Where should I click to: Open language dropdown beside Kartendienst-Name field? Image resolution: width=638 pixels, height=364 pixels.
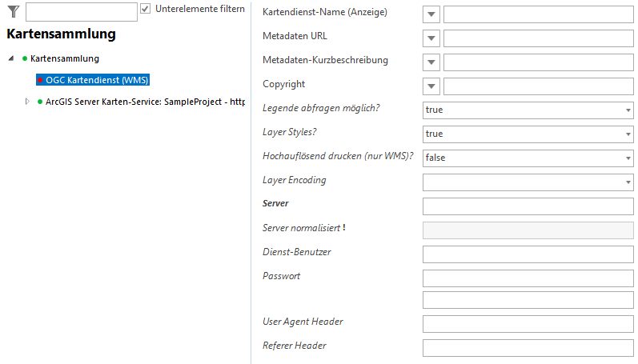click(x=431, y=14)
